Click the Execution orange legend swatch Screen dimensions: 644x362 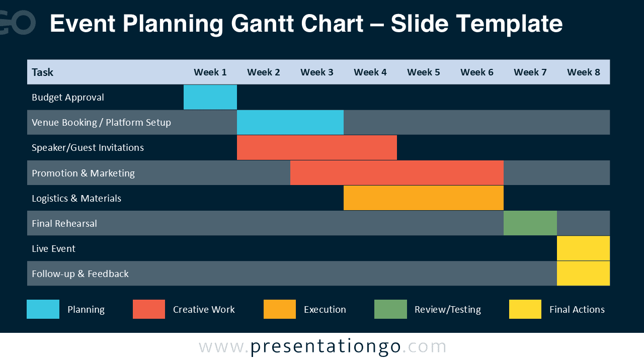click(x=280, y=309)
